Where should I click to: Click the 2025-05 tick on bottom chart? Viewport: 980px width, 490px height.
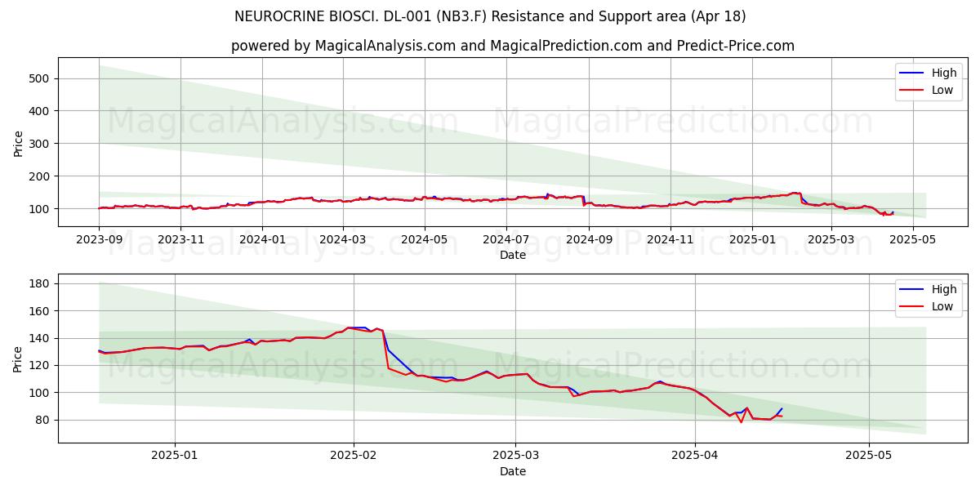point(869,456)
